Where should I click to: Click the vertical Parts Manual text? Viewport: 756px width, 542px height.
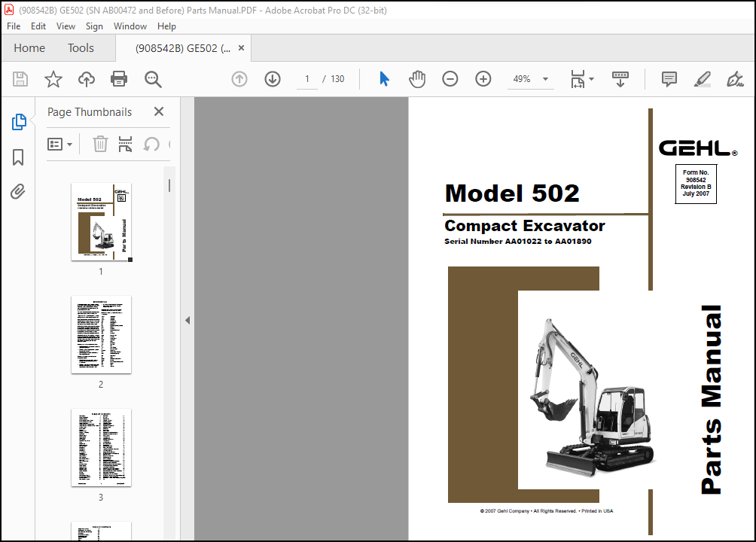pos(711,399)
